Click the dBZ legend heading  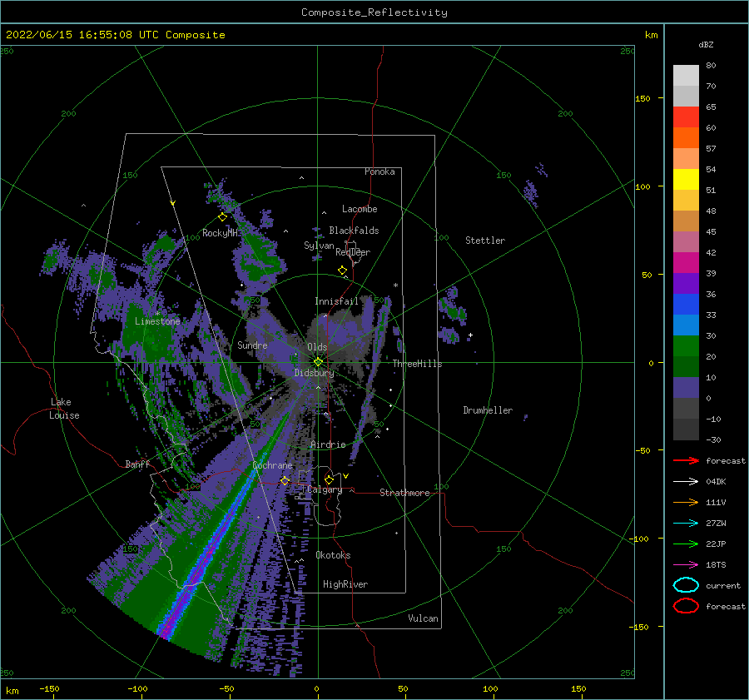pyautogui.click(x=706, y=44)
